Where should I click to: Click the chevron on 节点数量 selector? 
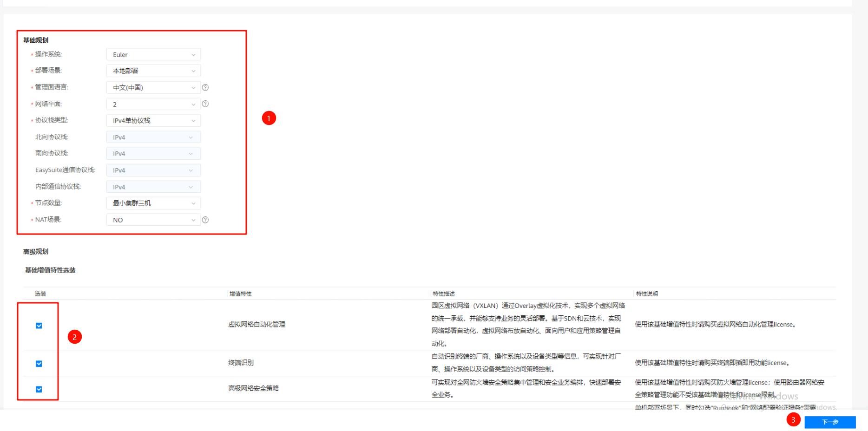pos(193,203)
